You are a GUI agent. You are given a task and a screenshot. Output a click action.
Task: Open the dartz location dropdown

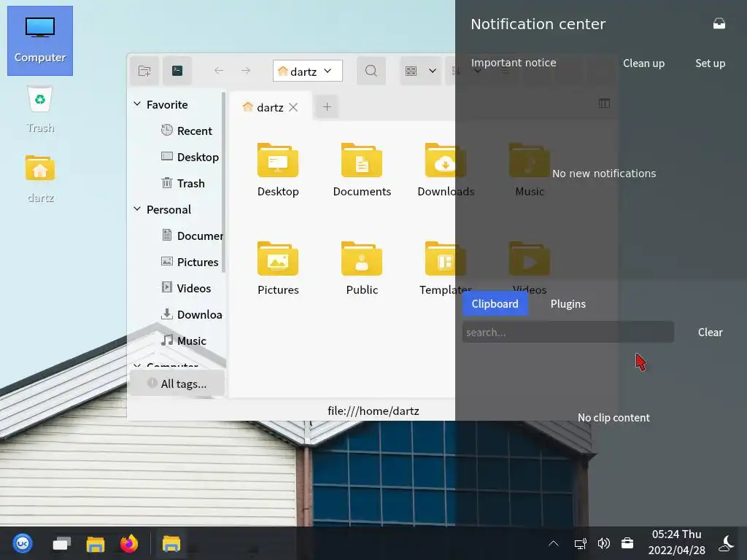tap(308, 71)
